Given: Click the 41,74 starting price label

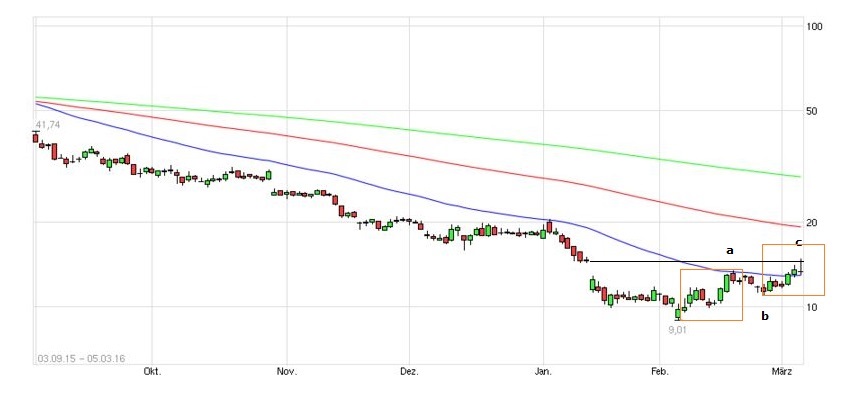Looking at the screenshot, I should click(47, 125).
